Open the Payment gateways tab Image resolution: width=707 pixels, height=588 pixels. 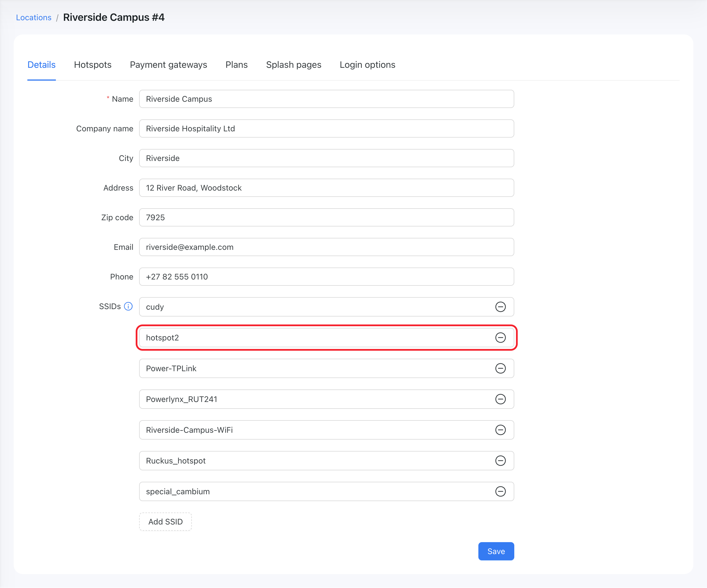pos(168,65)
